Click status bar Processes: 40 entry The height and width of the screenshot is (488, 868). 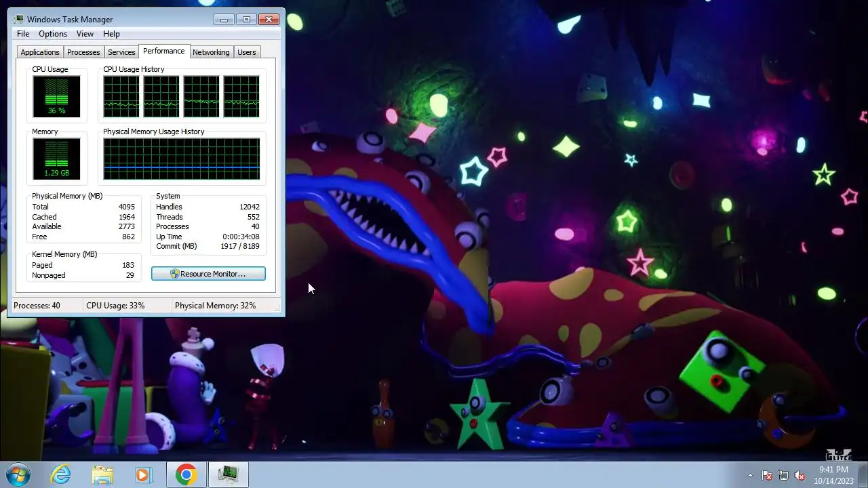click(x=37, y=306)
